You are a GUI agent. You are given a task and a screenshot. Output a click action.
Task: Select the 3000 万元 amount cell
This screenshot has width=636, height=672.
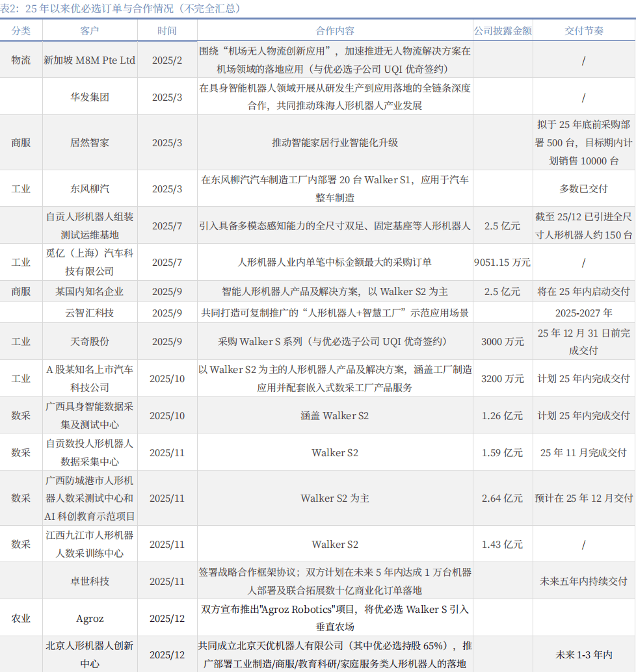tap(502, 341)
